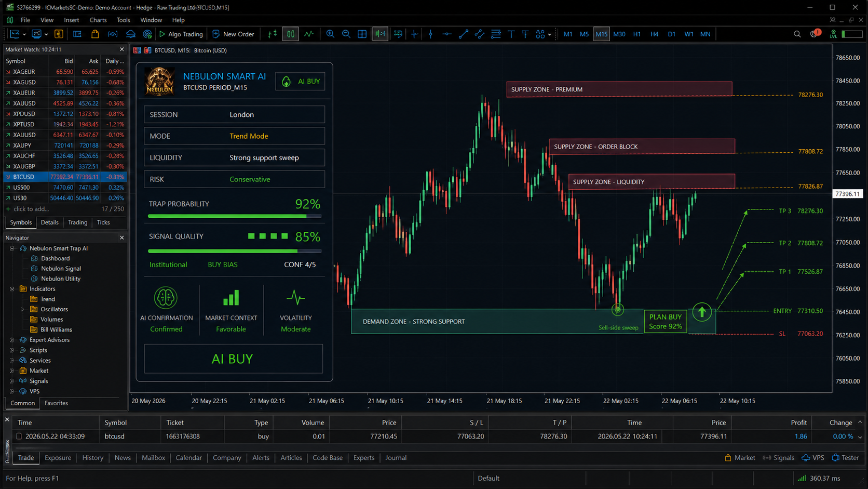Toggle chart auto scroll icon
Screen dimensions: 868x489
tap(380, 34)
